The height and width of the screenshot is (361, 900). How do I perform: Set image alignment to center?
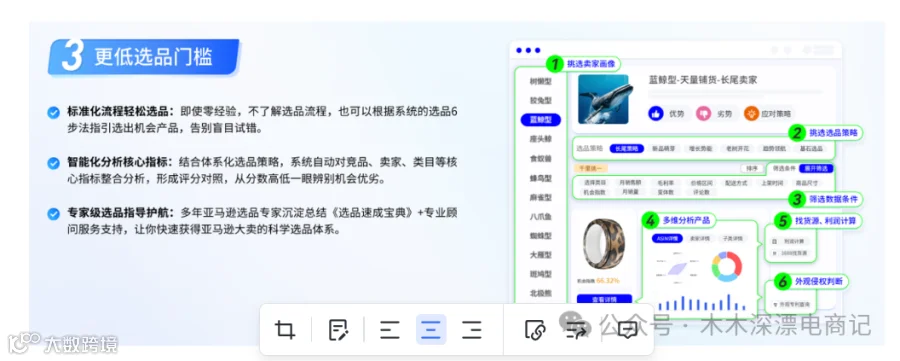pos(431,330)
